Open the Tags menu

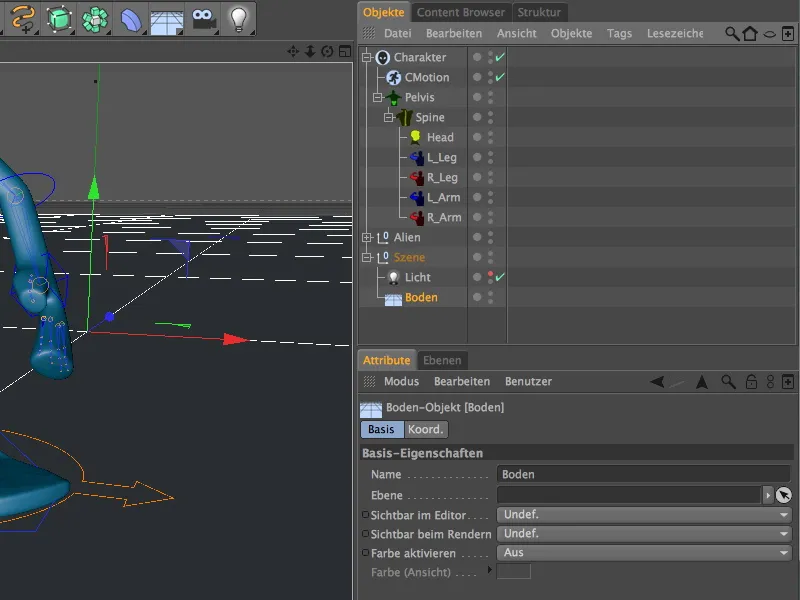pos(619,34)
